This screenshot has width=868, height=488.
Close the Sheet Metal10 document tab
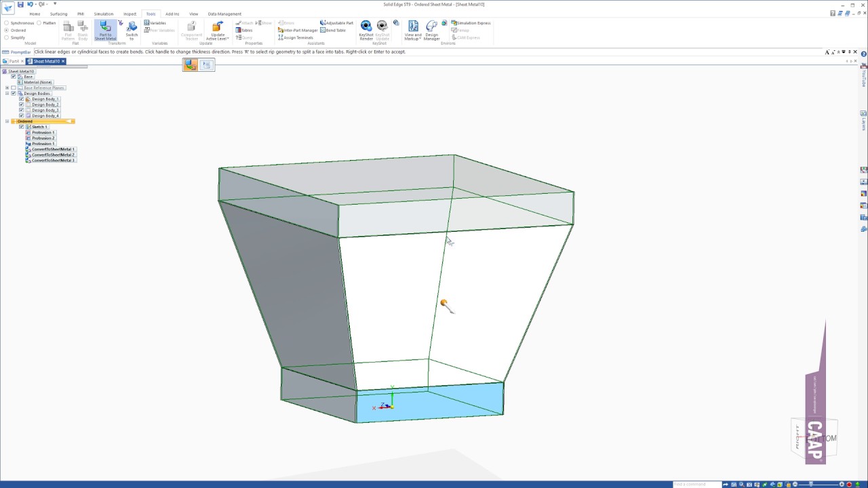63,61
